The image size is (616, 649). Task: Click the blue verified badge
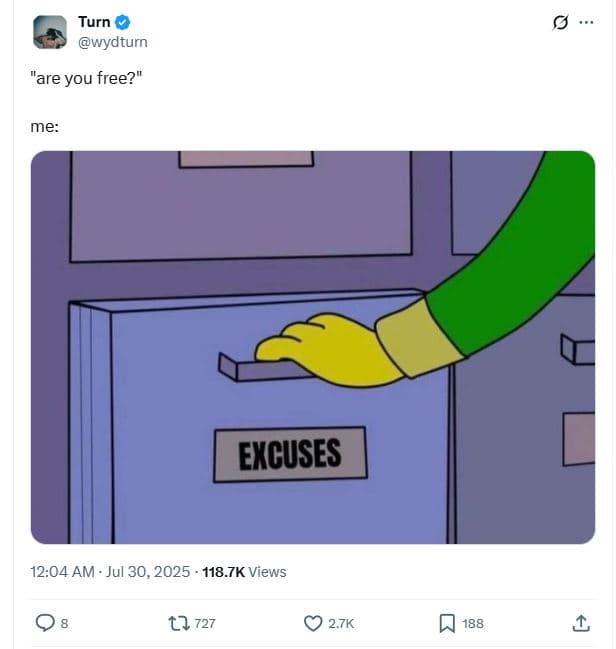[x=122, y=22]
